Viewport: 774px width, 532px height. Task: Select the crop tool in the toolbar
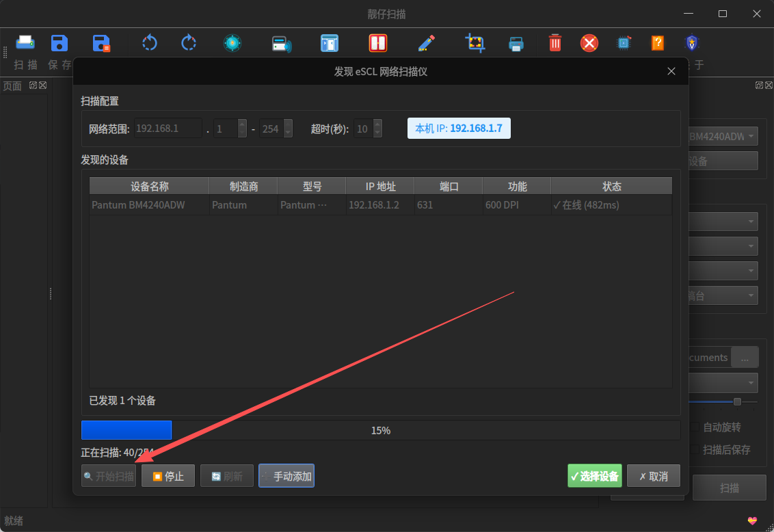475,43
